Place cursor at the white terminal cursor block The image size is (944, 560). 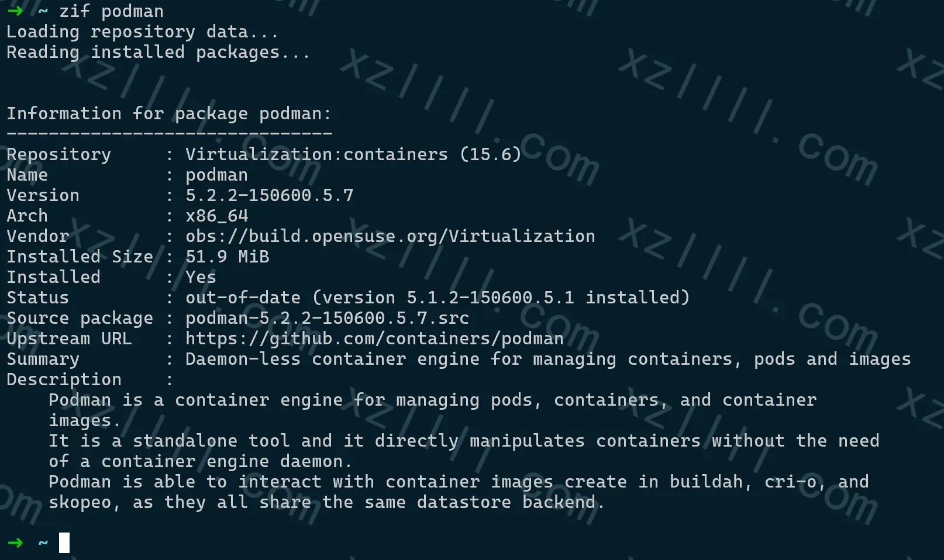[64, 543]
